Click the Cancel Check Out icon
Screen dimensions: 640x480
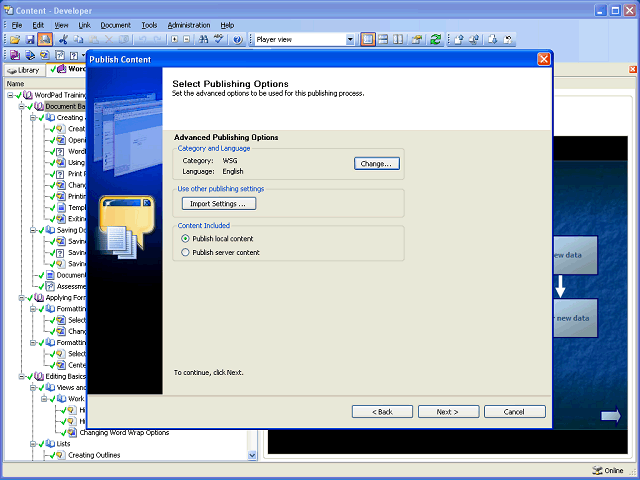pos(508,40)
